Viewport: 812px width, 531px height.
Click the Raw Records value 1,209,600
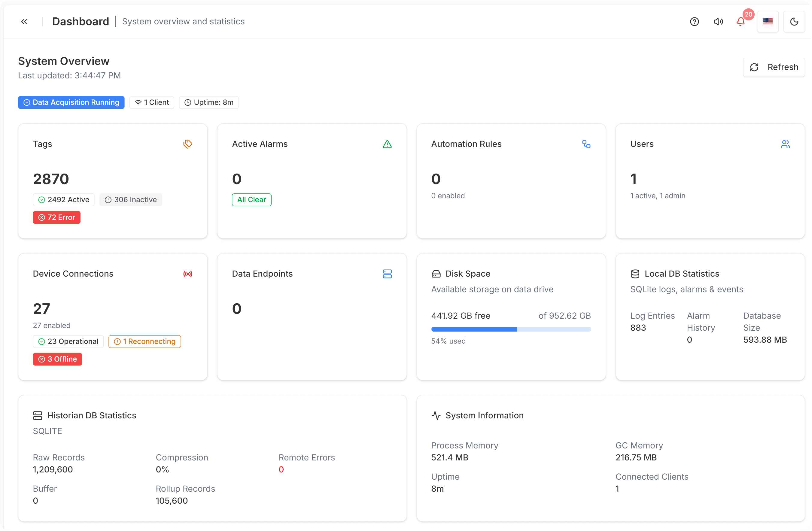[x=53, y=469]
